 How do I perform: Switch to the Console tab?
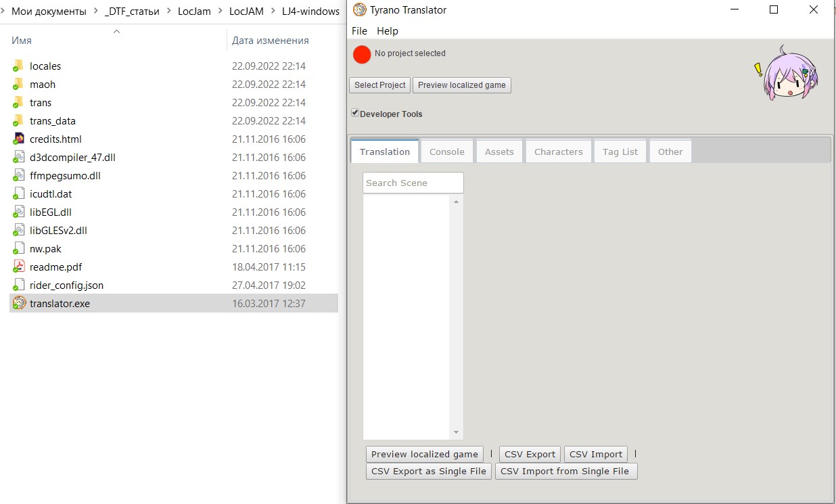click(446, 152)
